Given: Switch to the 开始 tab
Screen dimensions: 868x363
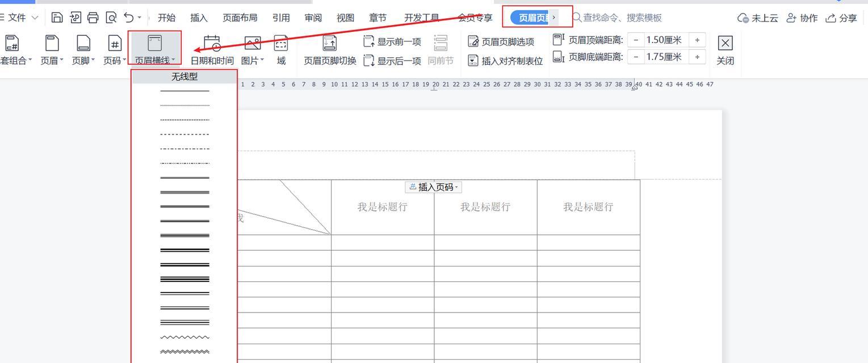Looking at the screenshot, I should (x=166, y=18).
